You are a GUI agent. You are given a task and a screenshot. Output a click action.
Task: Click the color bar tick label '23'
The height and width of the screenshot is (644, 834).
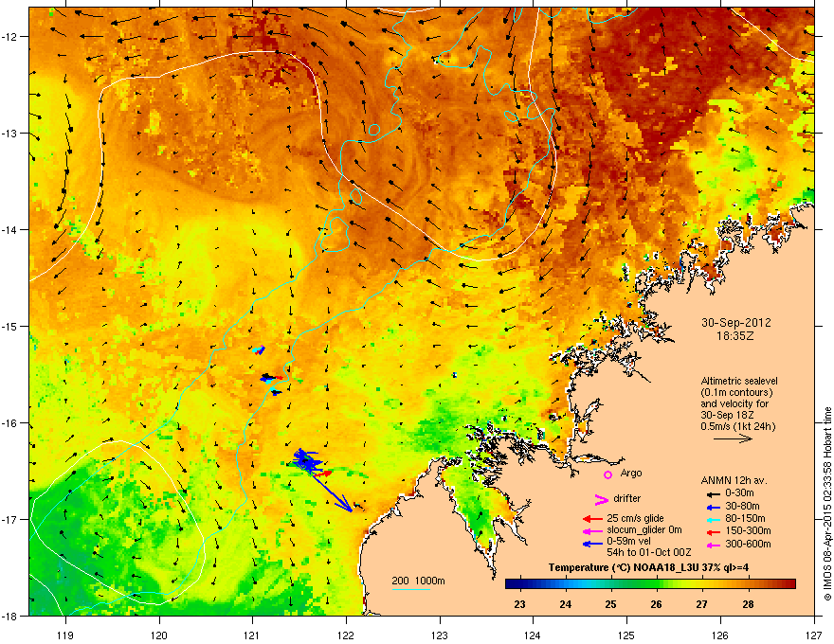[x=519, y=604]
